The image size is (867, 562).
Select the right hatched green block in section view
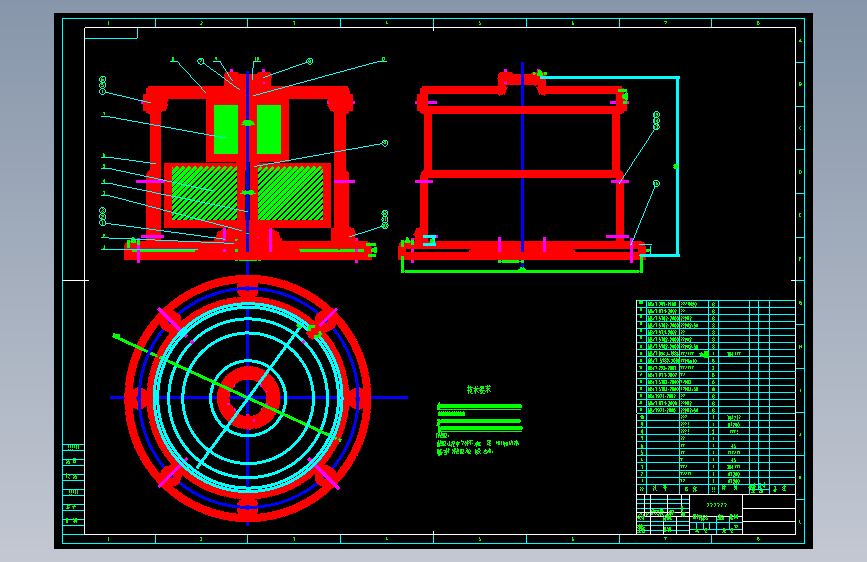[x=290, y=193]
